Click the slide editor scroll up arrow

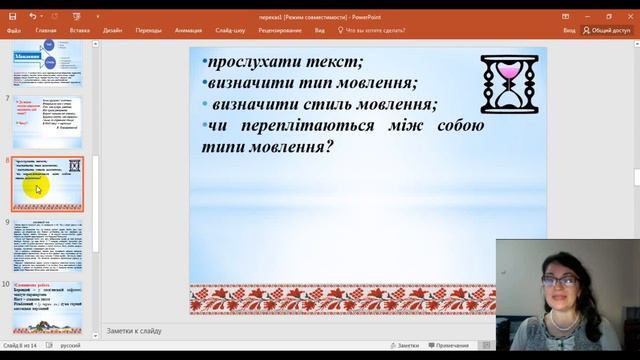tap(637, 44)
